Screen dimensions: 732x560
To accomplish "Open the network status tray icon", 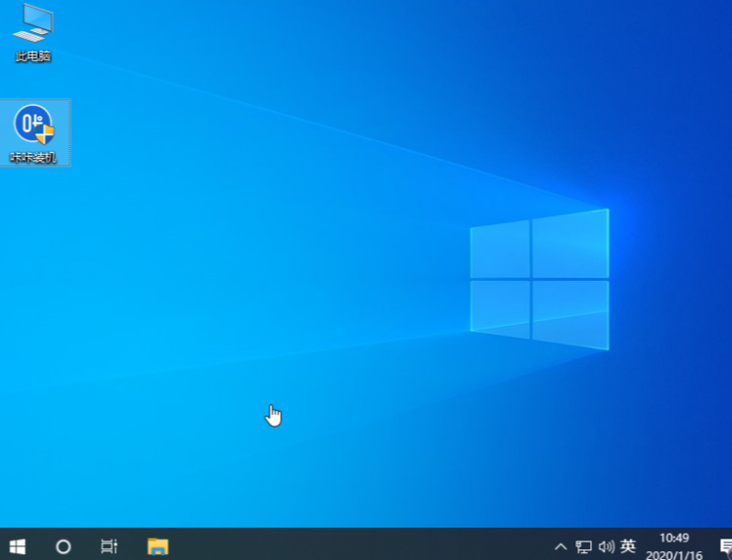I will (584, 546).
